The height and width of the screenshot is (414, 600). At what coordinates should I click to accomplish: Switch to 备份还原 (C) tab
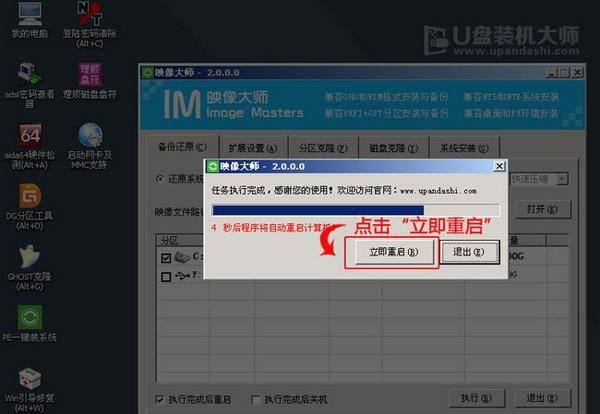[183, 147]
